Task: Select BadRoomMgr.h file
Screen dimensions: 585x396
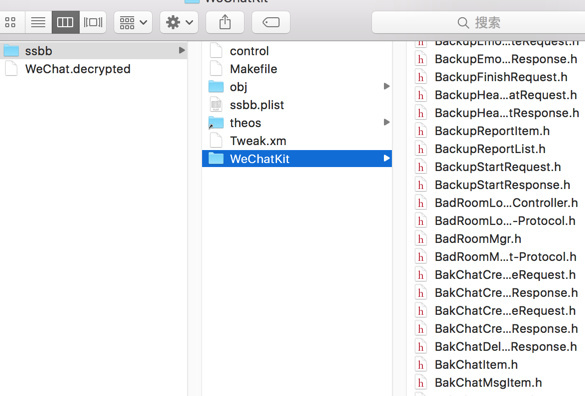Action: click(x=478, y=239)
